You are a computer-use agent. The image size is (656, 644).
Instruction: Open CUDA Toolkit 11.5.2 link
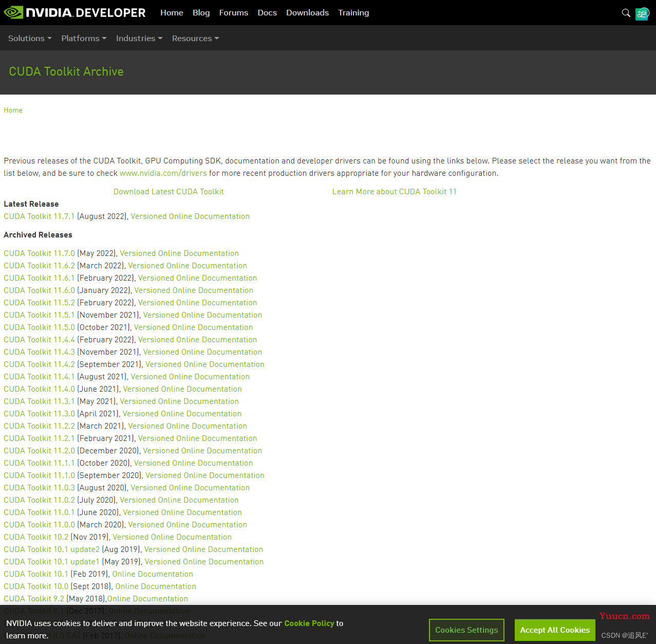(39, 303)
